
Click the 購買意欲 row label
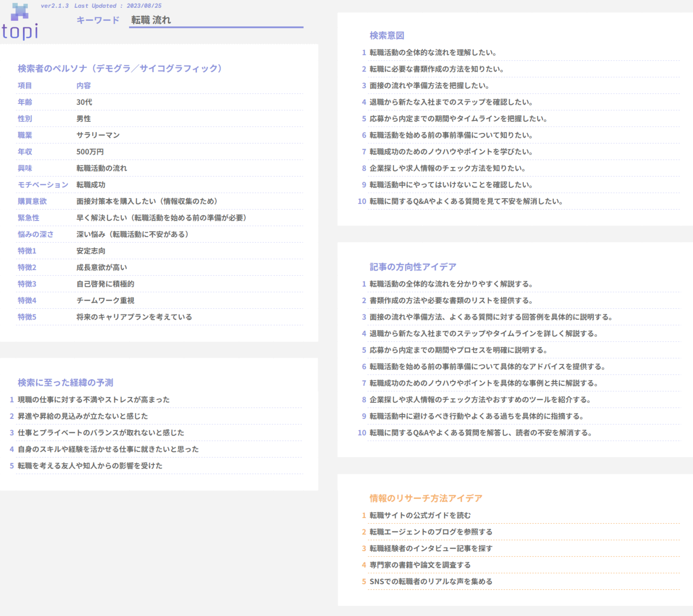point(32,201)
